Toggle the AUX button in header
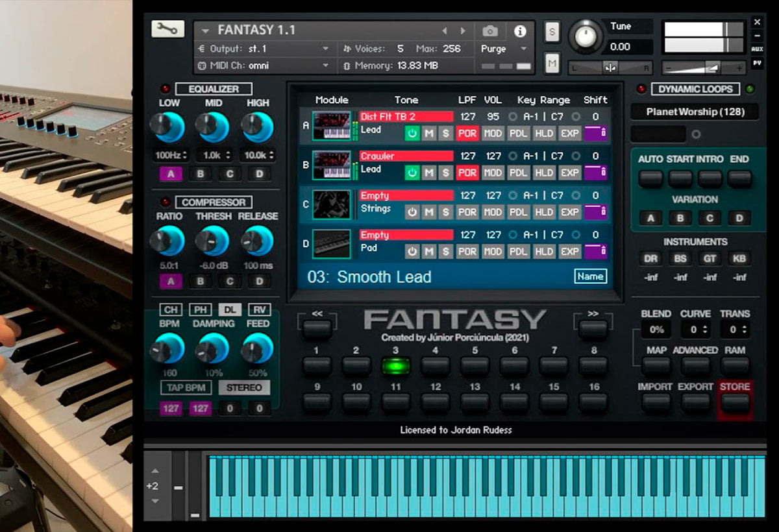This screenshot has width=779, height=532. pos(757,49)
